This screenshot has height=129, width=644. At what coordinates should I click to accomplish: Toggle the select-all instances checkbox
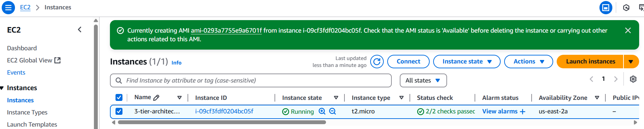pos(119,97)
